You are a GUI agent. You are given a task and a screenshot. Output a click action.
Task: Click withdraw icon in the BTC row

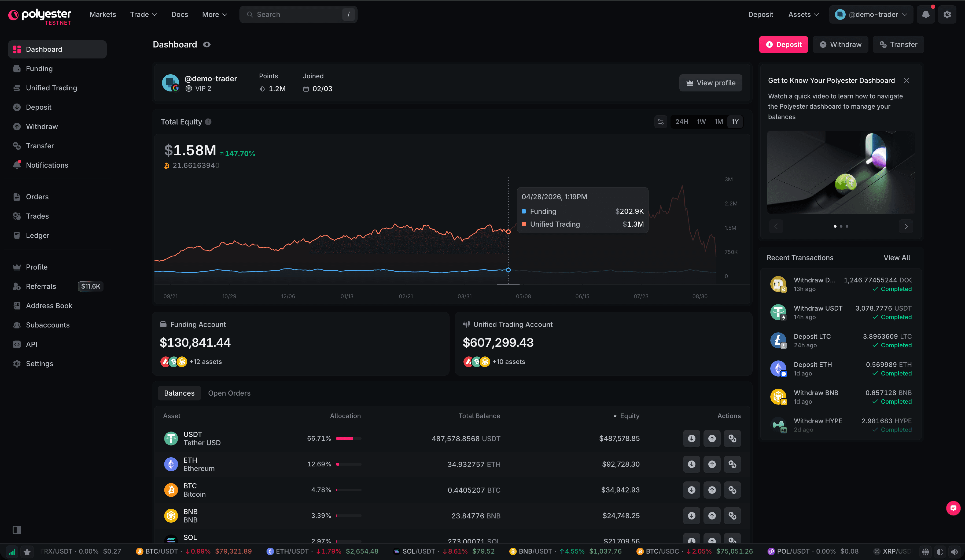[712, 490]
